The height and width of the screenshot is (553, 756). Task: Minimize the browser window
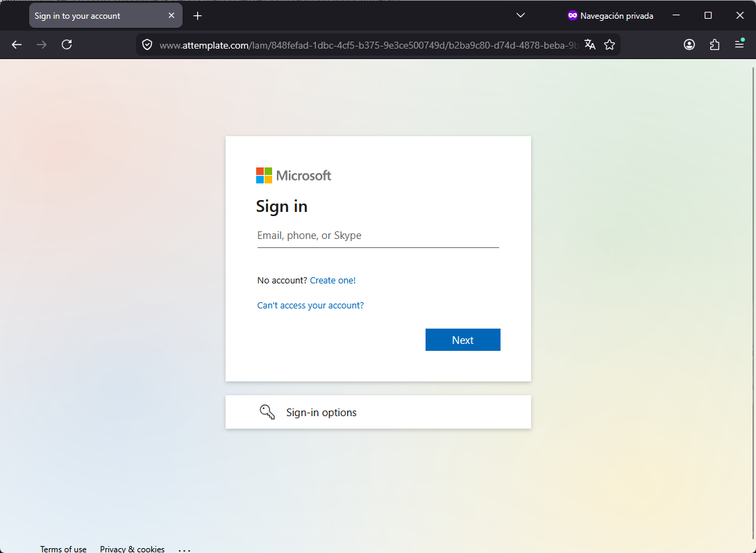coord(676,15)
